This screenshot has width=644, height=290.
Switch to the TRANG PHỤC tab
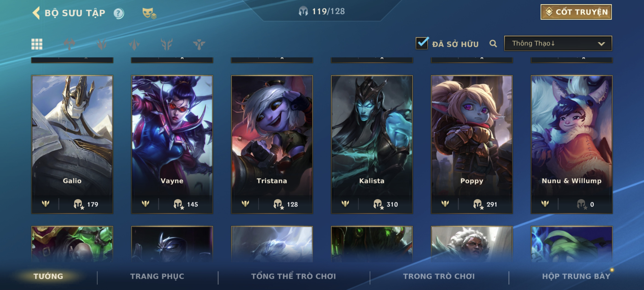tap(157, 276)
